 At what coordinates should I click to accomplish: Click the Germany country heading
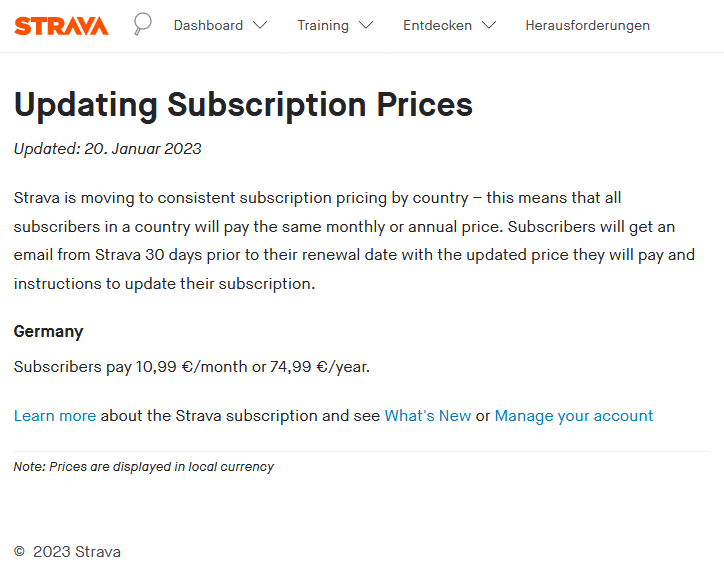tap(48, 332)
